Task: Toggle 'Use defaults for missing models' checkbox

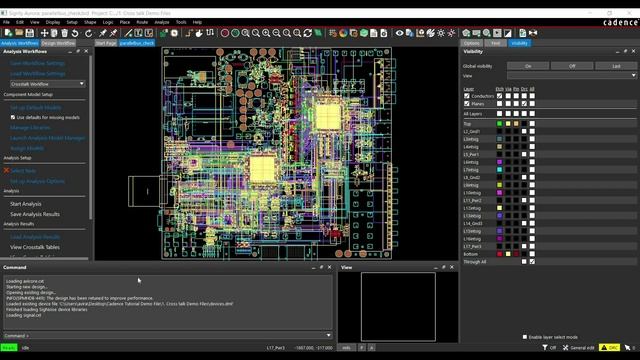Action: point(13,117)
